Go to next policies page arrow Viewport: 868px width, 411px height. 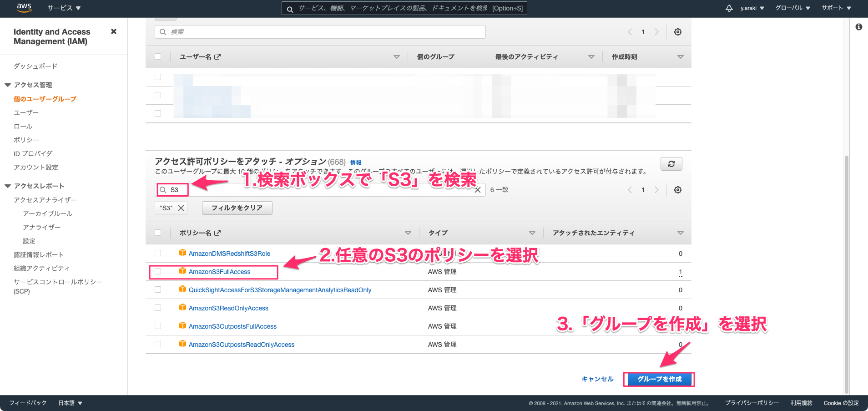point(656,190)
